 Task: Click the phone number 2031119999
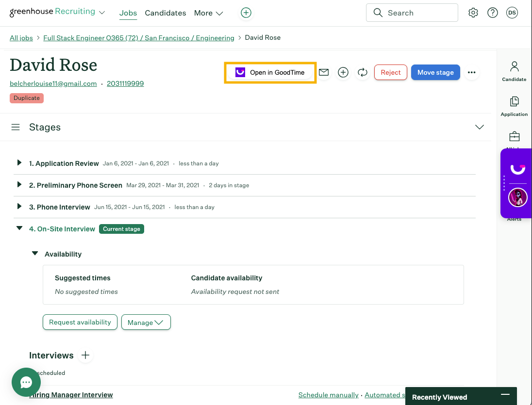125,83
